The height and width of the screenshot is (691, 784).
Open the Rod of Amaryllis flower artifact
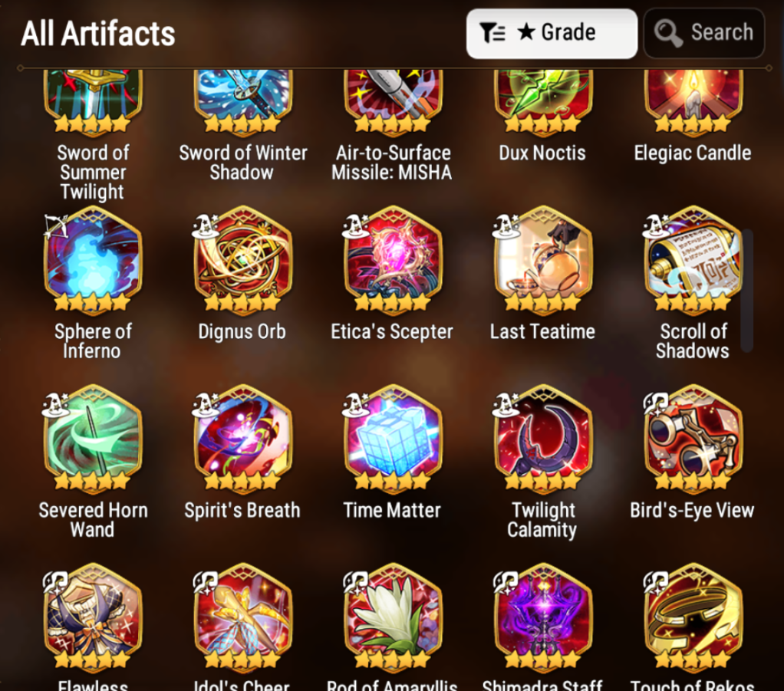(393, 618)
